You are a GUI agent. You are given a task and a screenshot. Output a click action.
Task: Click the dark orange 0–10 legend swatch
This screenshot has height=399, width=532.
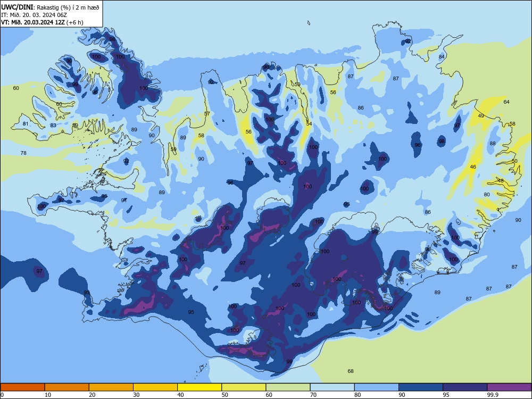[x=22, y=387]
